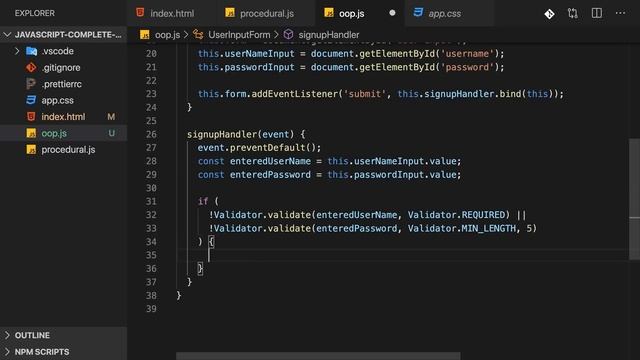640x360 pixels.
Task: Switch to the index.html tab
Action: click(x=171, y=13)
